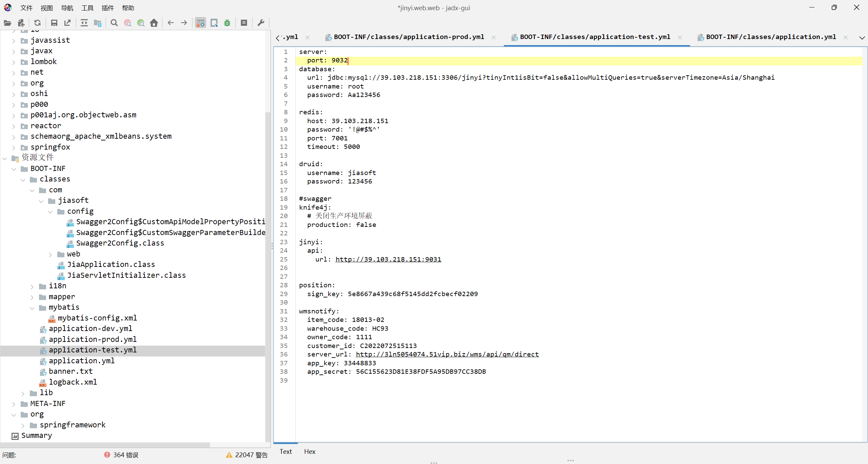
Task: Click the open file toolbar icon
Action: pyautogui.click(x=7, y=23)
